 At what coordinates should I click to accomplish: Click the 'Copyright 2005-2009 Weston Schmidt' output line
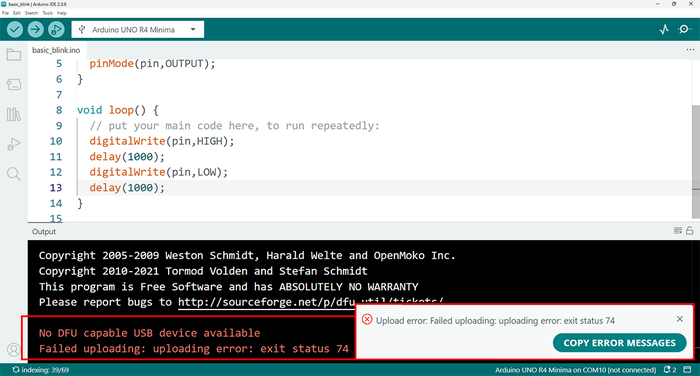[247, 255]
